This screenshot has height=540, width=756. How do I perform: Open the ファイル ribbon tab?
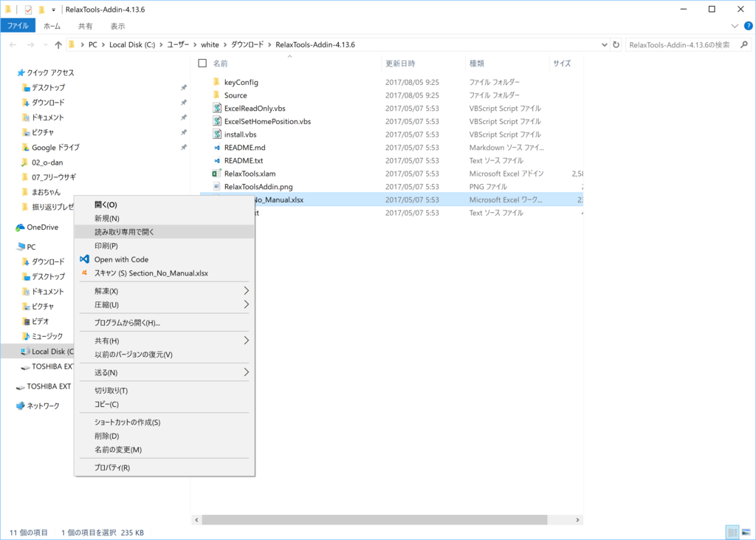tap(18, 26)
